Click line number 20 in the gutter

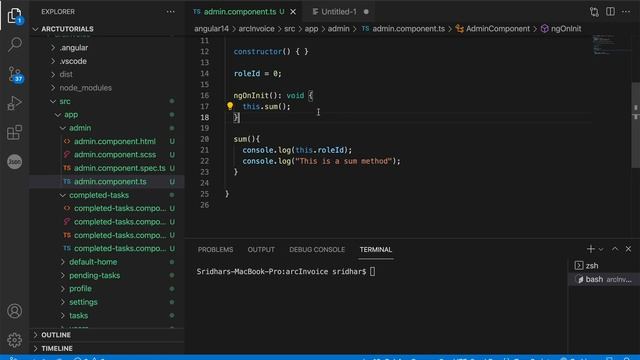[x=204, y=139]
